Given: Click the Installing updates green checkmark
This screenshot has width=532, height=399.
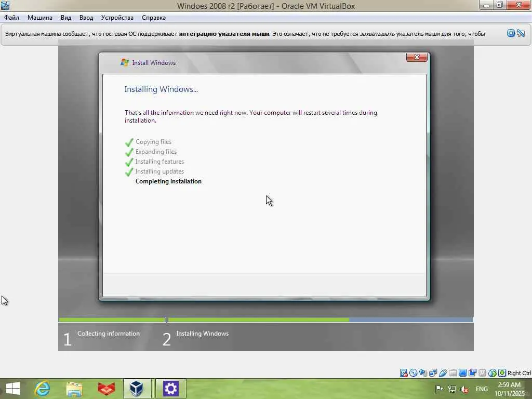Looking at the screenshot, I should (x=129, y=171).
